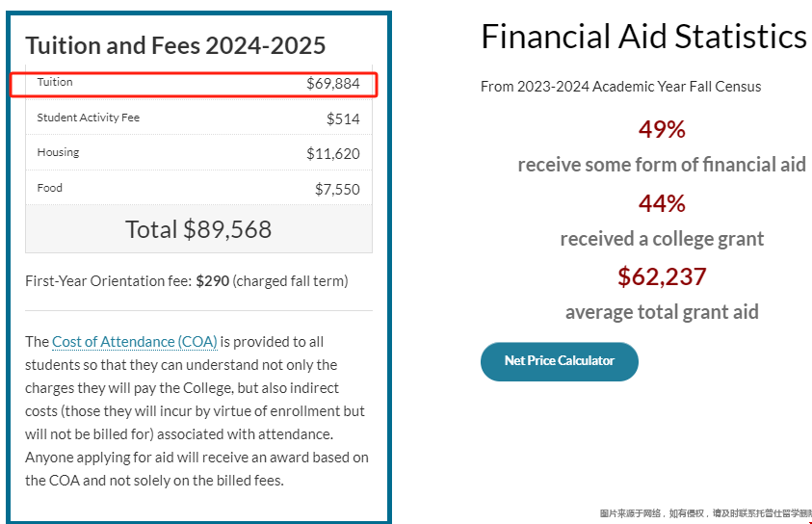Select the Tuition row showing $69,884
The height and width of the screenshot is (524, 812).
tap(198, 83)
